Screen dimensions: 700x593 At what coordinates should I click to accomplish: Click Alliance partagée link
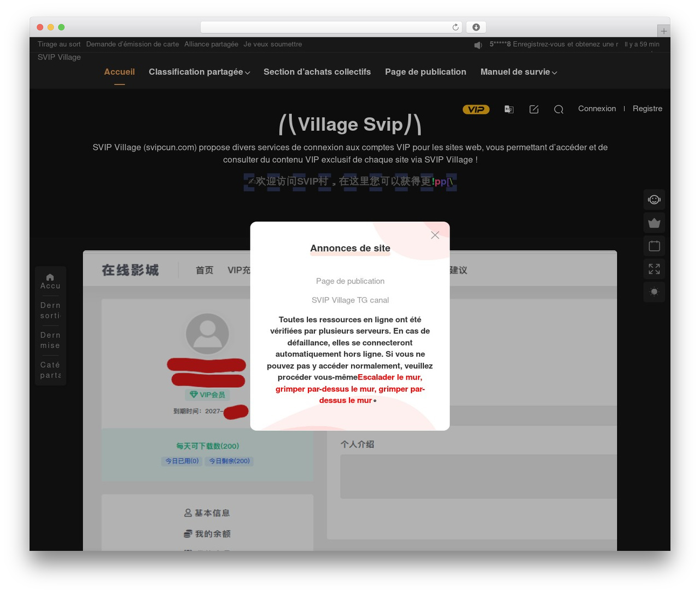(x=211, y=44)
